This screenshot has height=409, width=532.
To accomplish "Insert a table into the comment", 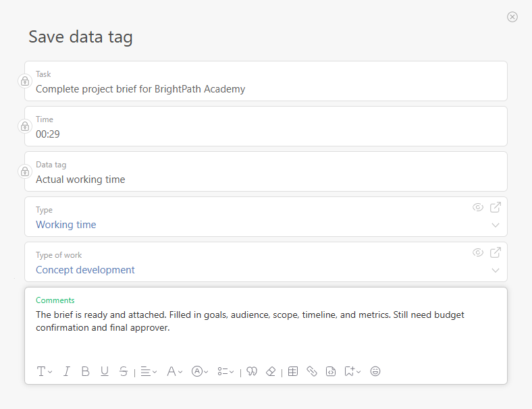I will tap(293, 371).
